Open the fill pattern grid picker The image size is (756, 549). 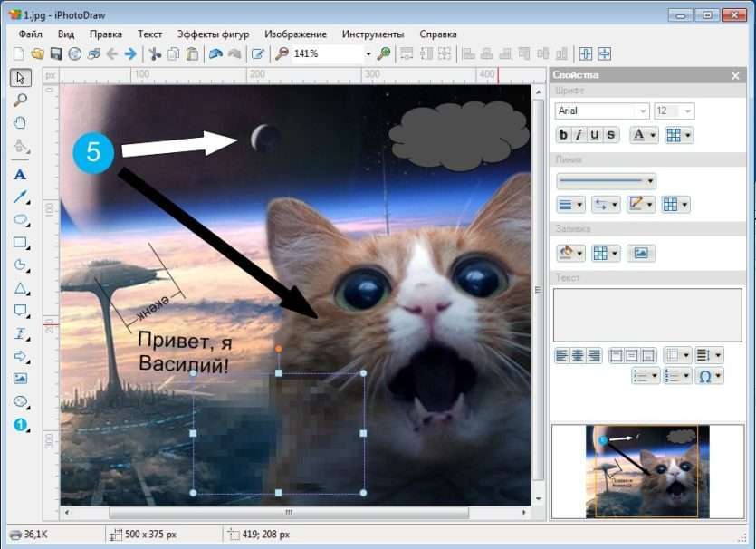(606, 253)
